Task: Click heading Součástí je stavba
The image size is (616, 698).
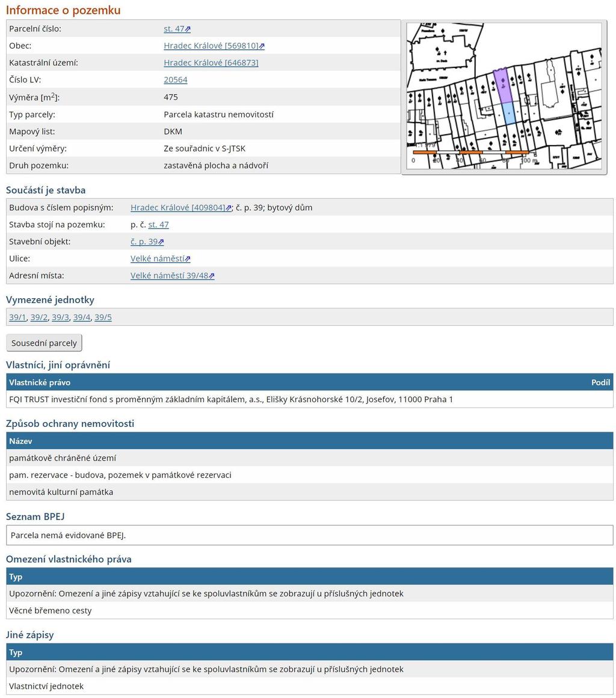Action: [46, 191]
